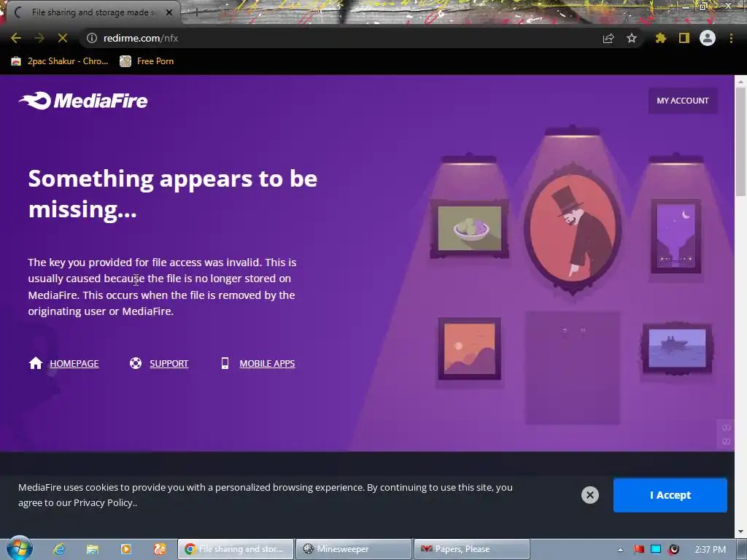Screen dimensions: 747x560
Task: Close the File sharing browser tab
Action: [169, 12]
